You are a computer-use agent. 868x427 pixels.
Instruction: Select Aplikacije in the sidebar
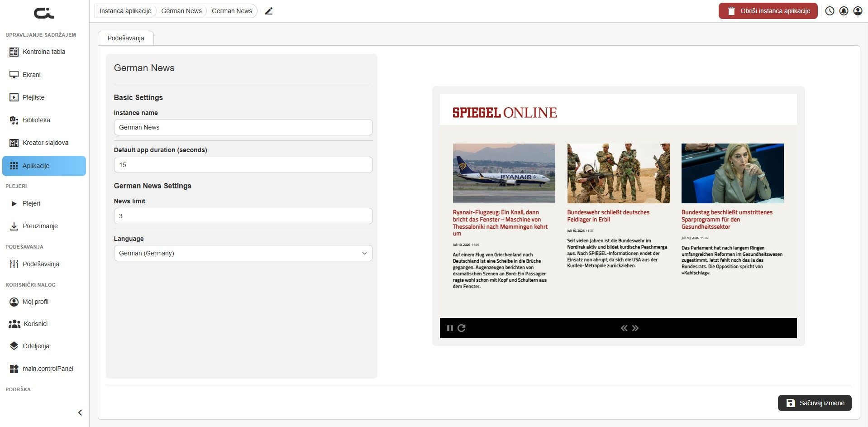click(x=44, y=166)
